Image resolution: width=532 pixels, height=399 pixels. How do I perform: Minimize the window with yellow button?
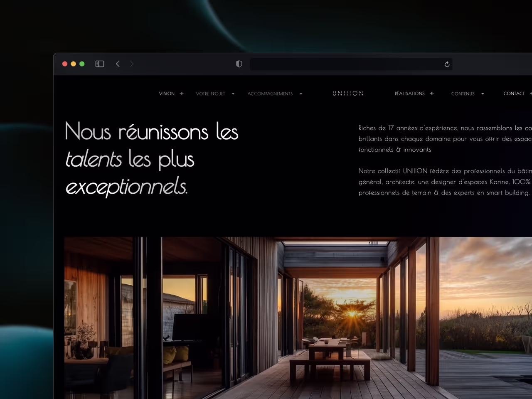pyautogui.click(x=74, y=64)
